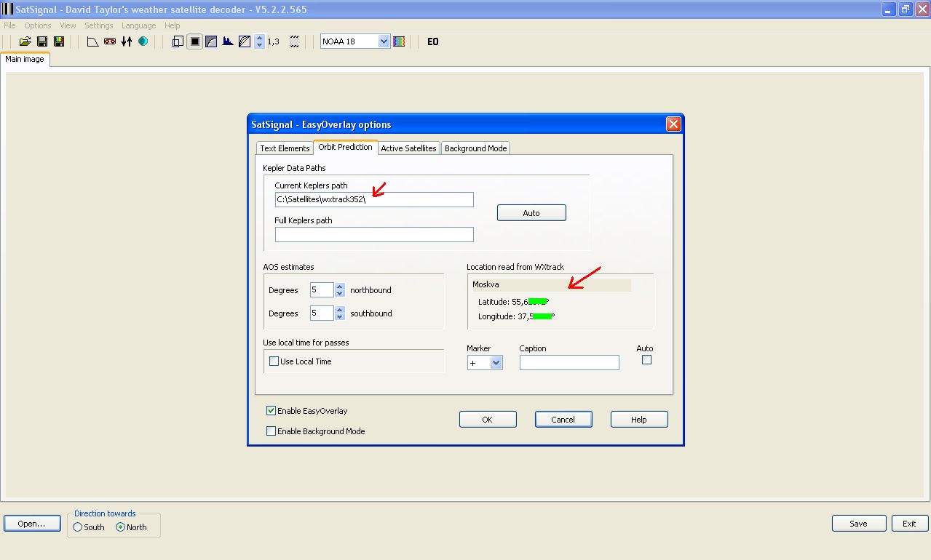Click the Open... button
The image size is (931, 560).
[32, 524]
